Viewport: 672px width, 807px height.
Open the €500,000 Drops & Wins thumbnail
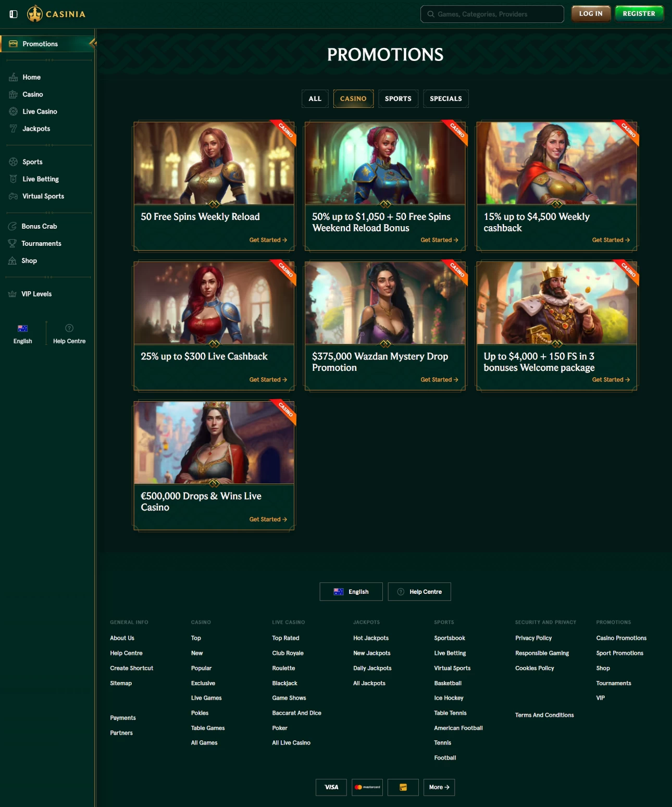pyautogui.click(x=214, y=443)
